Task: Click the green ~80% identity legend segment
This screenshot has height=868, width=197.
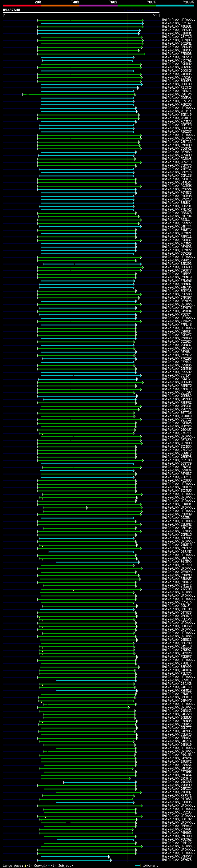Action: tap(137, 6)
